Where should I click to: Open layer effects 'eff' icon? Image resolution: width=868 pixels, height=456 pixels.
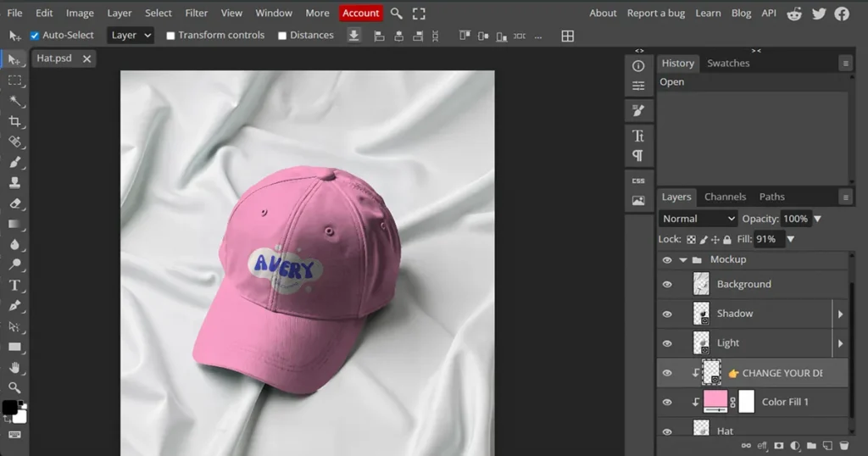coord(762,446)
